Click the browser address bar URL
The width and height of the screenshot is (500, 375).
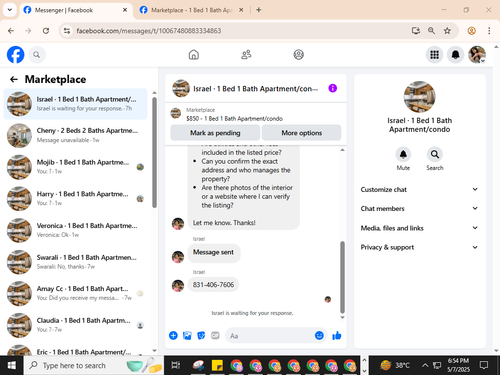coord(149,31)
